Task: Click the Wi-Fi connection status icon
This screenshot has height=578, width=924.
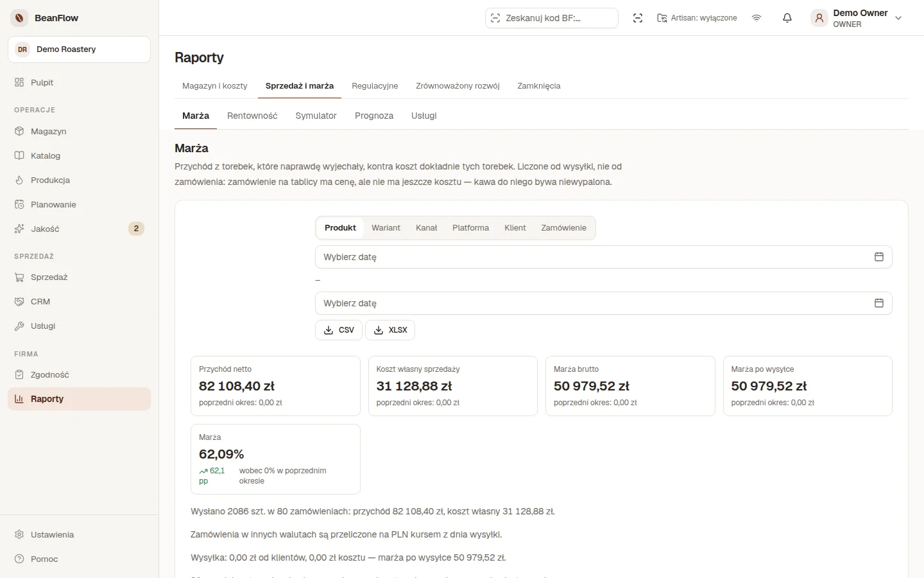Action: 757,18
